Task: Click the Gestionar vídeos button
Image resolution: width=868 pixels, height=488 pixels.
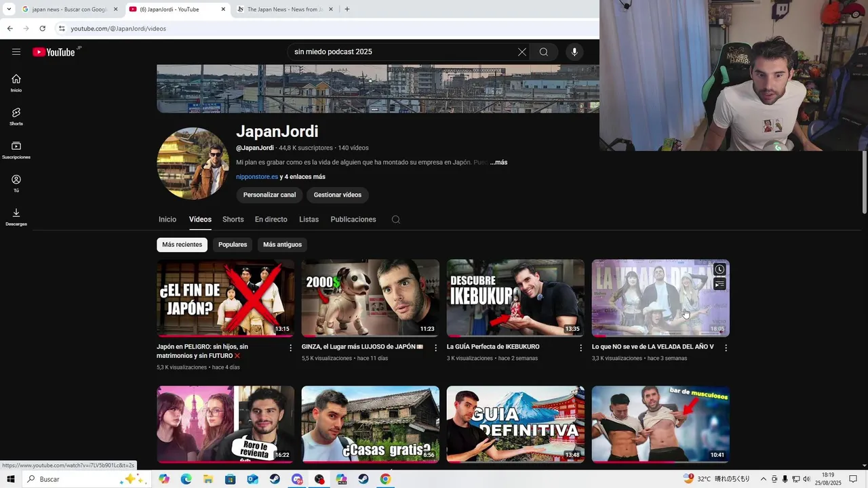Action: [338, 195]
